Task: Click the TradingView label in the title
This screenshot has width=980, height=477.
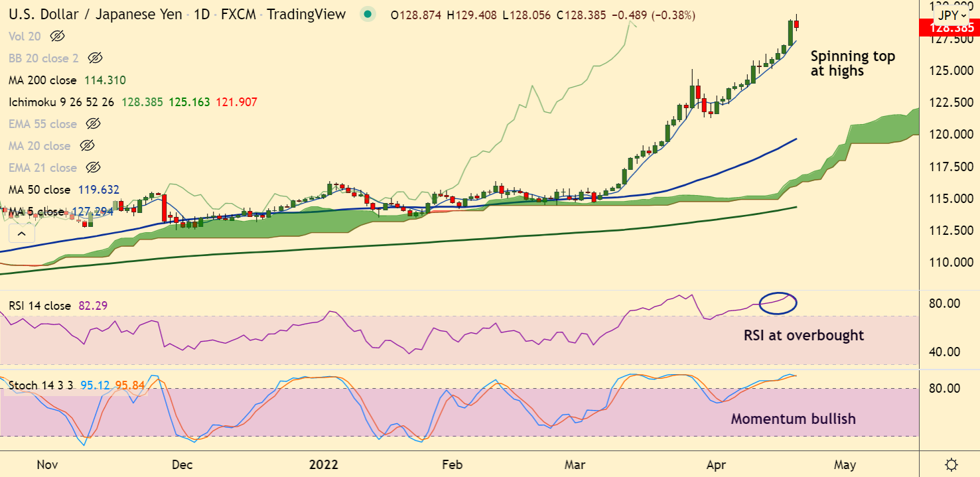Action: point(306,15)
